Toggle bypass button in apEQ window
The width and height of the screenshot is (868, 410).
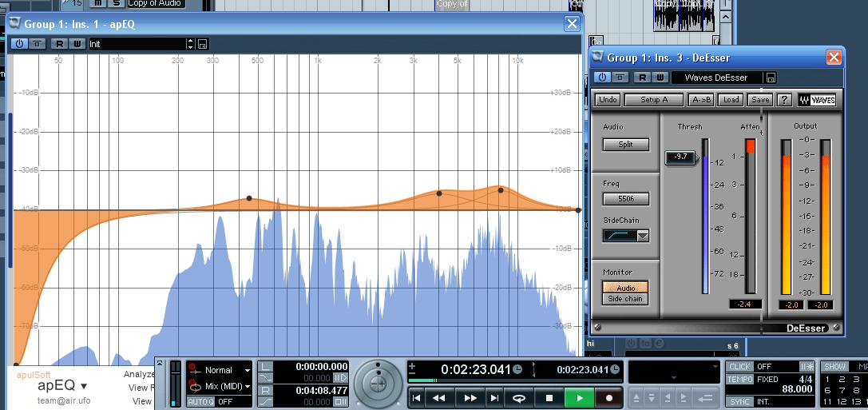point(37,44)
